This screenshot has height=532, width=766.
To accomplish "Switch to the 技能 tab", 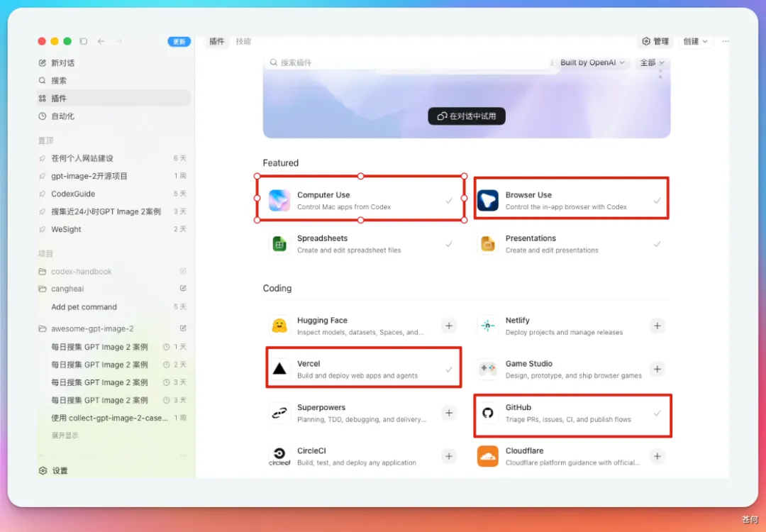I will (x=243, y=42).
